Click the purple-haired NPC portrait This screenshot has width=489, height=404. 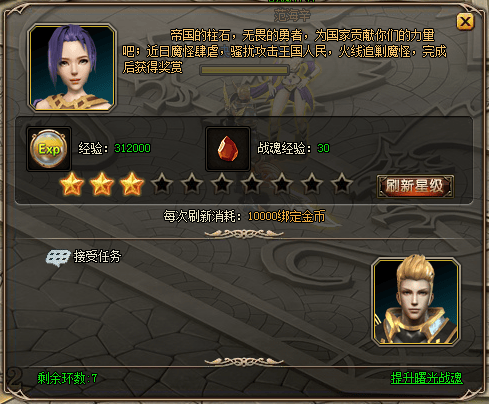pyautogui.click(x=72, y=67)
